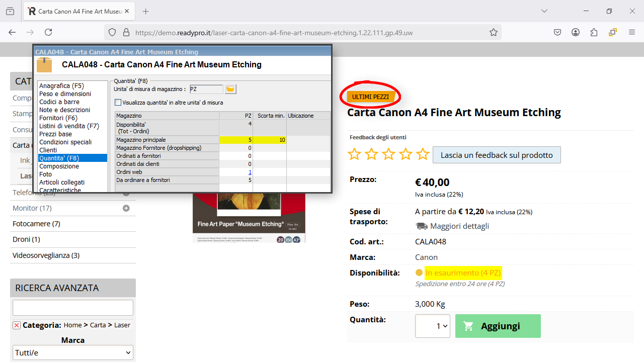
Task: Open Listini di vendita (F7) section
Action: click(x=69, y=126)
